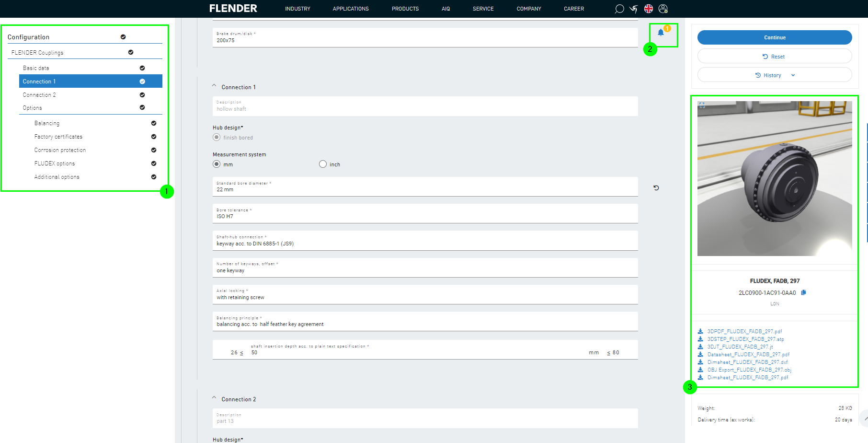Click Connection 2 description field part 13
868x443 pixels.
[x=425, y=418]
